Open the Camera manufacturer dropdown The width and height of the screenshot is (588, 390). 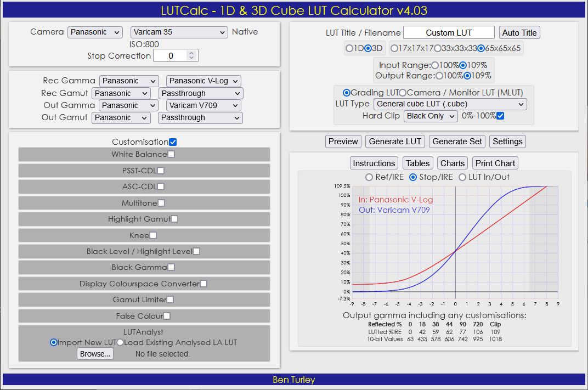coord(95,32)
